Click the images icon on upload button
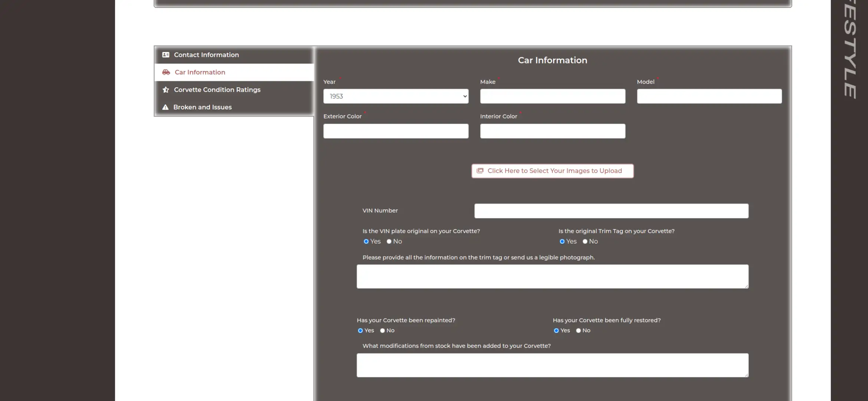This screenshot has width=868, height=401. click(x=480, y=171)
